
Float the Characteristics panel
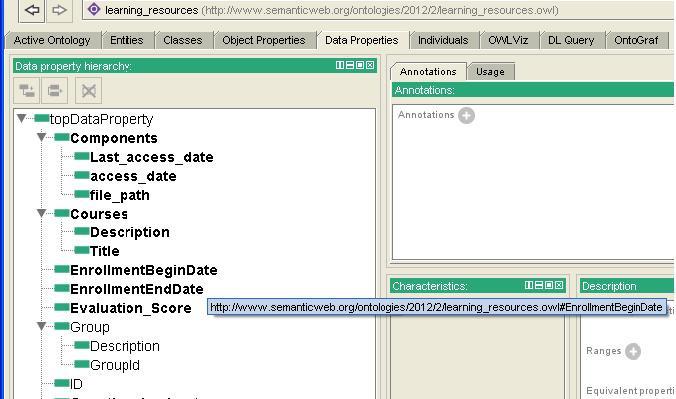548,285
